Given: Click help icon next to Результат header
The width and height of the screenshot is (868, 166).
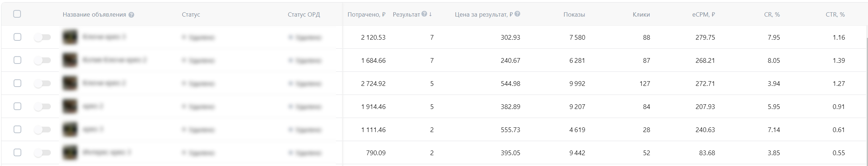Looking at the screenshot, I should click(x=424, y=14).
